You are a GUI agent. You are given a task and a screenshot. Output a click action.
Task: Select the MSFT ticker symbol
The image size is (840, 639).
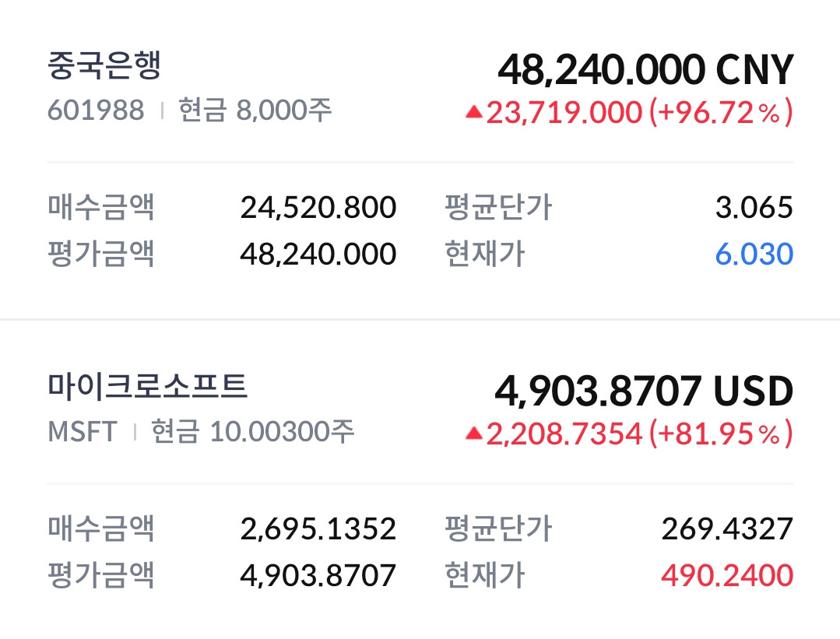(x=83, y=432)
